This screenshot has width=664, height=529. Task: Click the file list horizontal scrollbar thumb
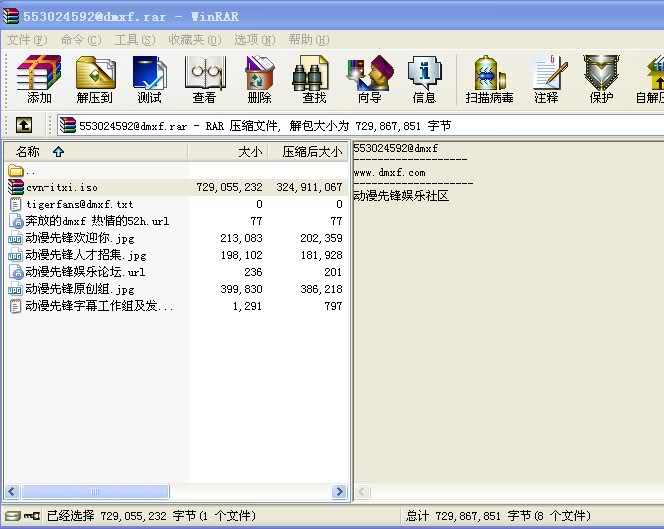pyautogui.click(x=95, y=491)
